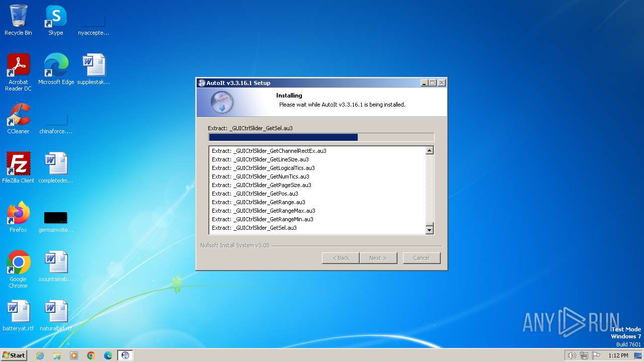644x362 pixels.
Task: Open the naturalbid.rtf document
Action: [x=56, y=316]
